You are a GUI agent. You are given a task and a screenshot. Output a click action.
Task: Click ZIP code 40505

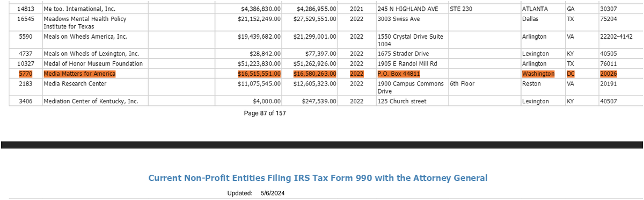(609, 54)
